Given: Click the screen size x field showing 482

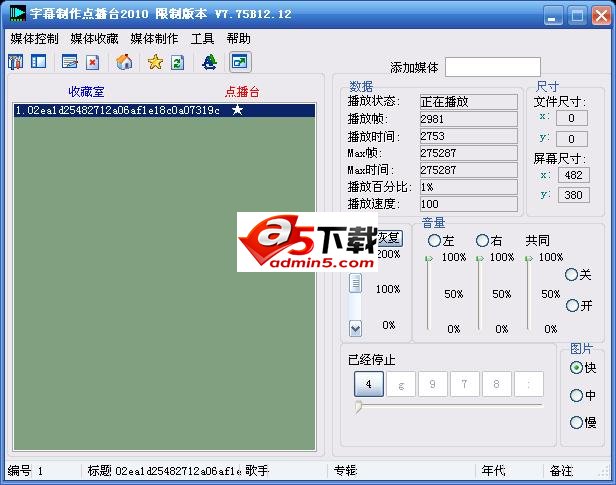Looking at the screenshot, I should (x=574, y=175).
